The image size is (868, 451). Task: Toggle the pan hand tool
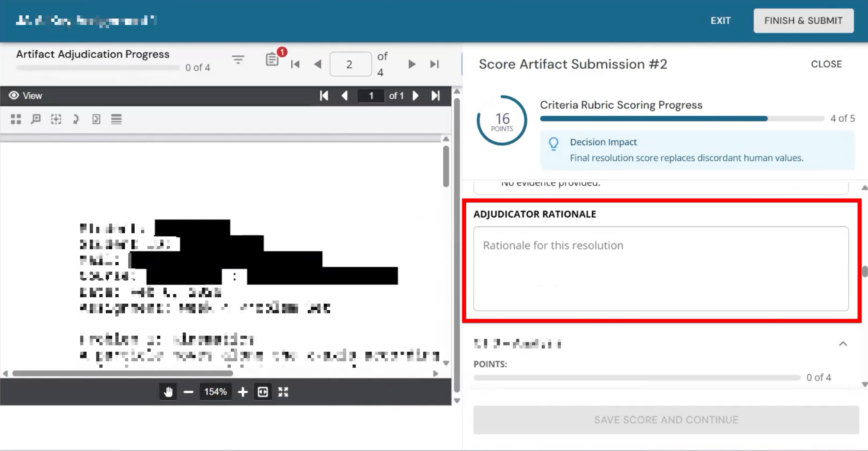pyautogui.click(x=168, y=392)
